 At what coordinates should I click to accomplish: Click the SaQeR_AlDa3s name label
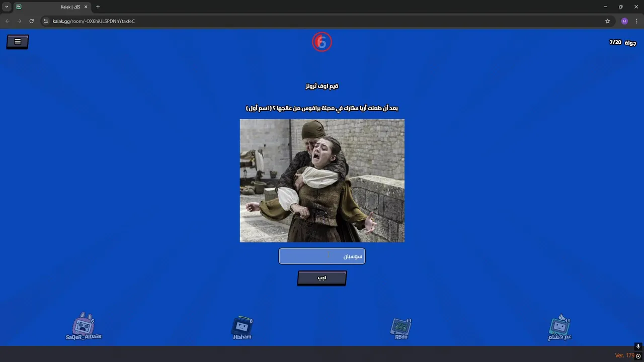(84, 337)
